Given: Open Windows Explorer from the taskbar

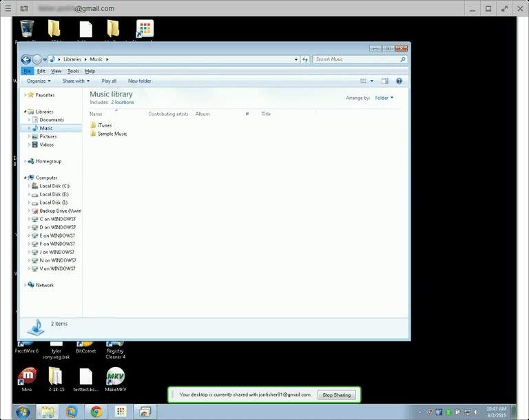Looking at the screenshot, I should point(48,412).
